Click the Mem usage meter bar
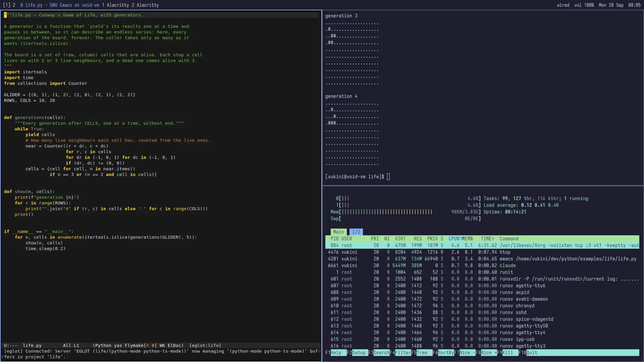Viewport: 644px width, 362px height. [x=406, y=212]
